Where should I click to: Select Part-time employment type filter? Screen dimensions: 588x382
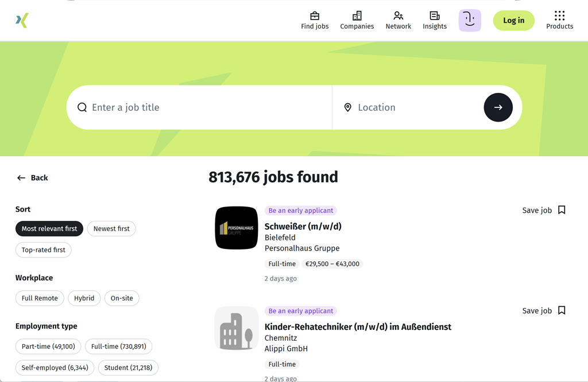(48, 346)
